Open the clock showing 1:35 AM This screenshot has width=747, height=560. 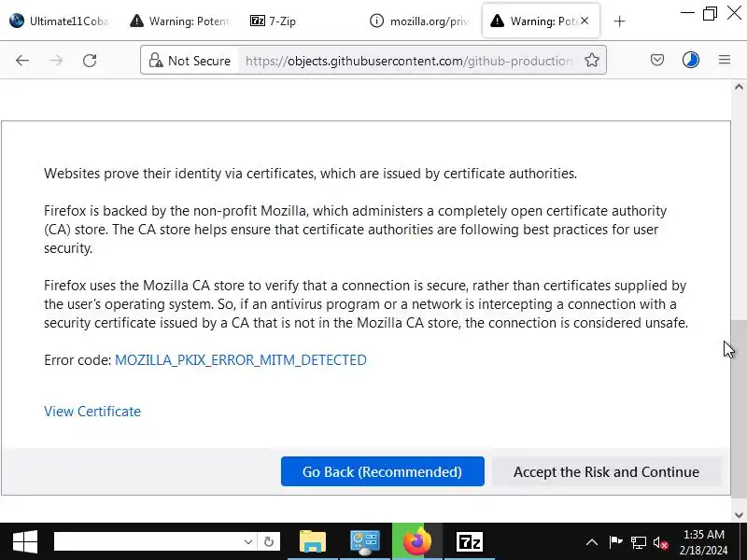704,542
